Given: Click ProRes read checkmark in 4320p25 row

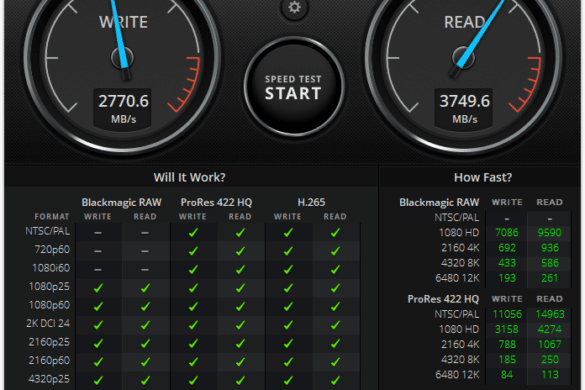Looking at the screenshot, I should (x=240, y=380).
